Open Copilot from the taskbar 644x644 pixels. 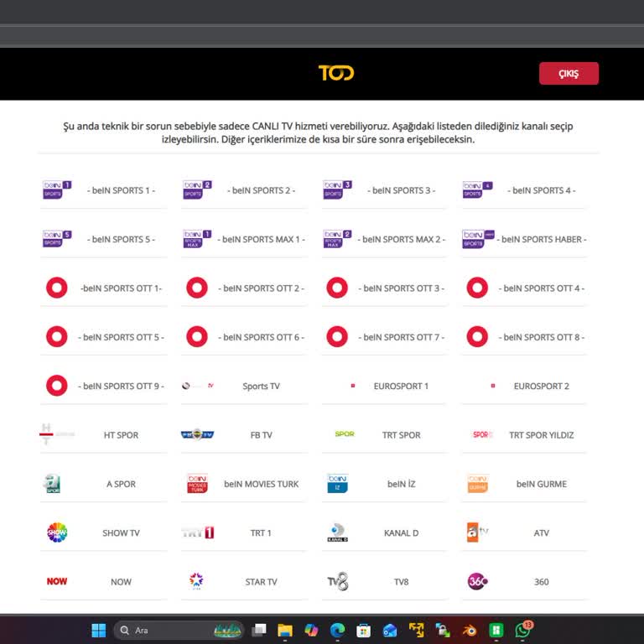[x=311, y=630]
